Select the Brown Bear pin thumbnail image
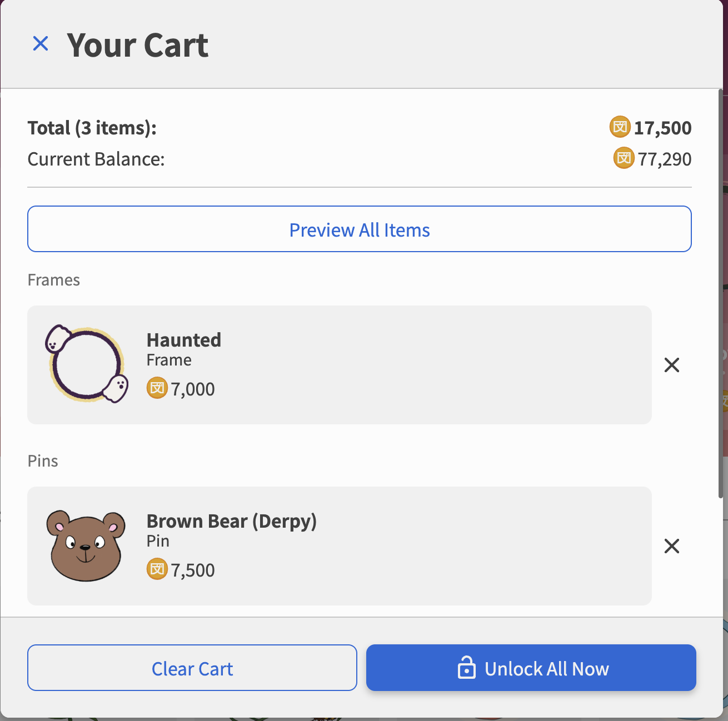The width and height of the screenshot is (728, 721). tap(86, 545)
